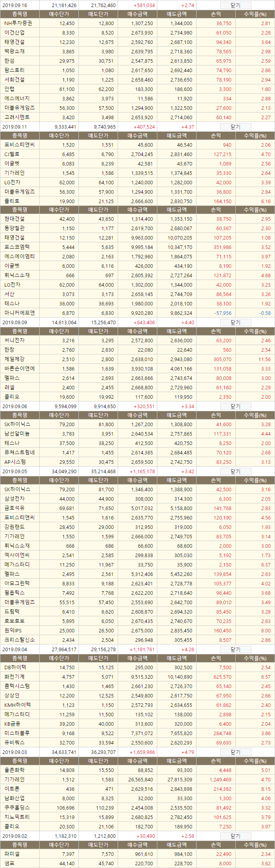This screenshot has width=275, height=868.
Task: Close the 2019.09.11 section with 닫기
Action: (x=235, y=127)
